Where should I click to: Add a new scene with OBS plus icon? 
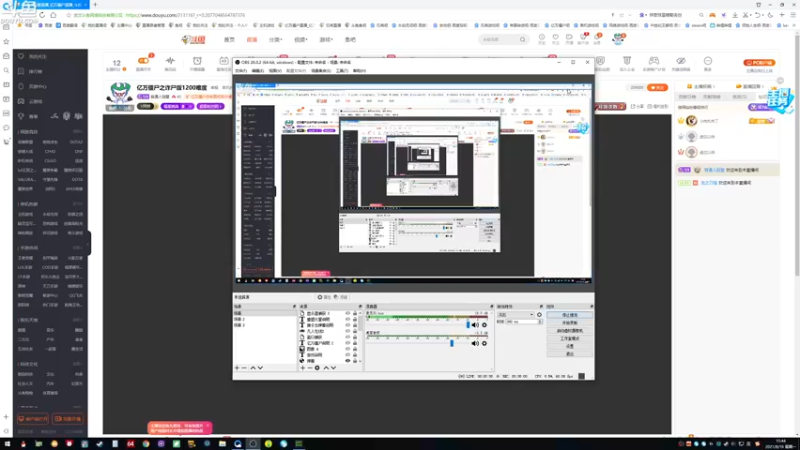coord(237,368)
